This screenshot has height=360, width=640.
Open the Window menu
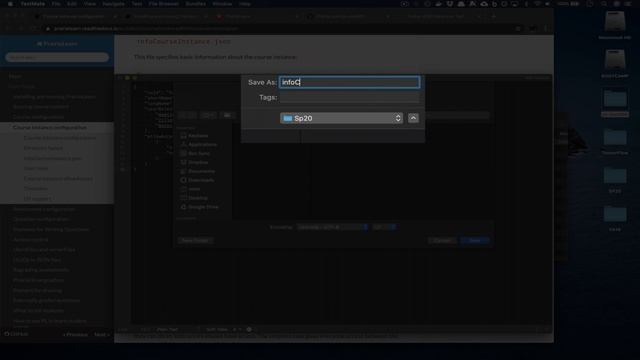pos(222,4)
